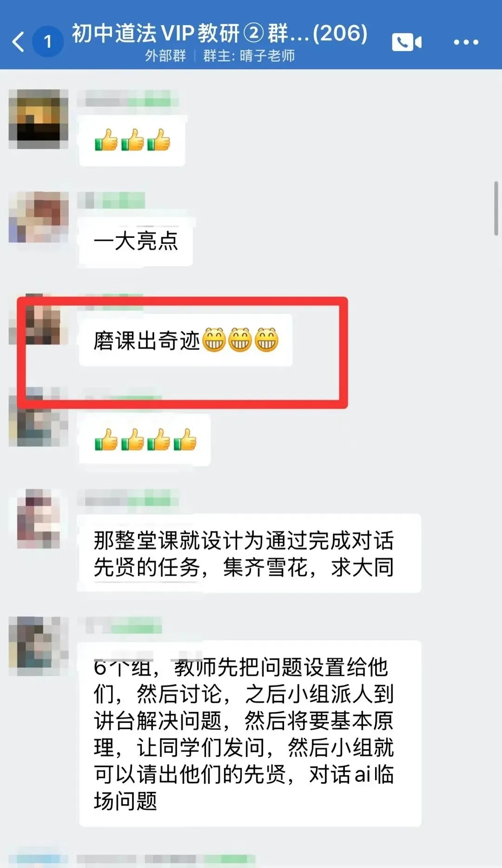Tap the 群主: 晴子老师 subtitle
Viewport: 502px width, 868px height.
point(249,56)
